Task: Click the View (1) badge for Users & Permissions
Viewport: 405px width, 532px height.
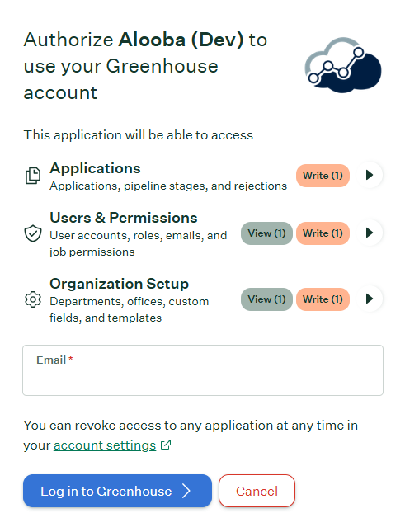Action: [266, 233]
